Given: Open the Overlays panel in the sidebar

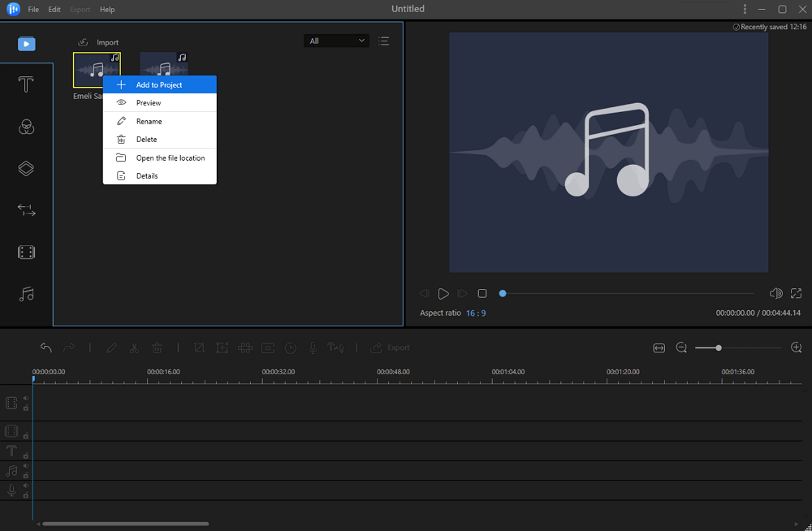Looking at the screenshot, I should [x=26, y=169].
